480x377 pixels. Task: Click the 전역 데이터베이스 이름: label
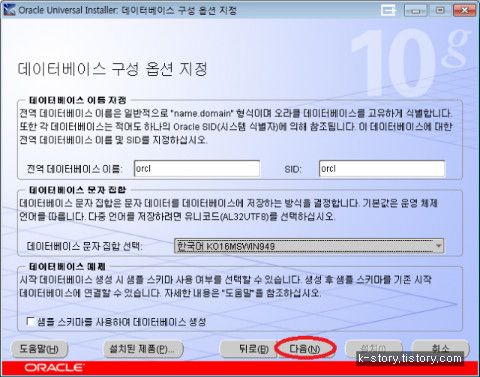(75, 169)
